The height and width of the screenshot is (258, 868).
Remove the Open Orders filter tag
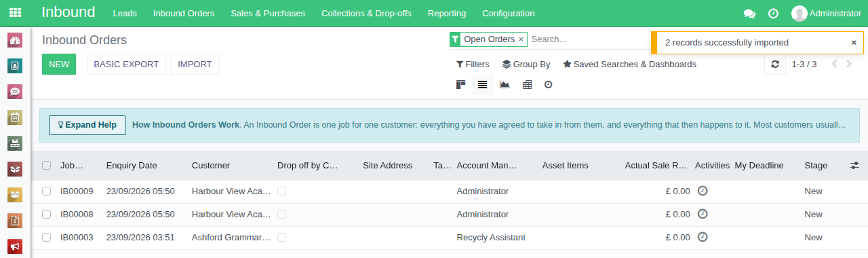point(521,39)
